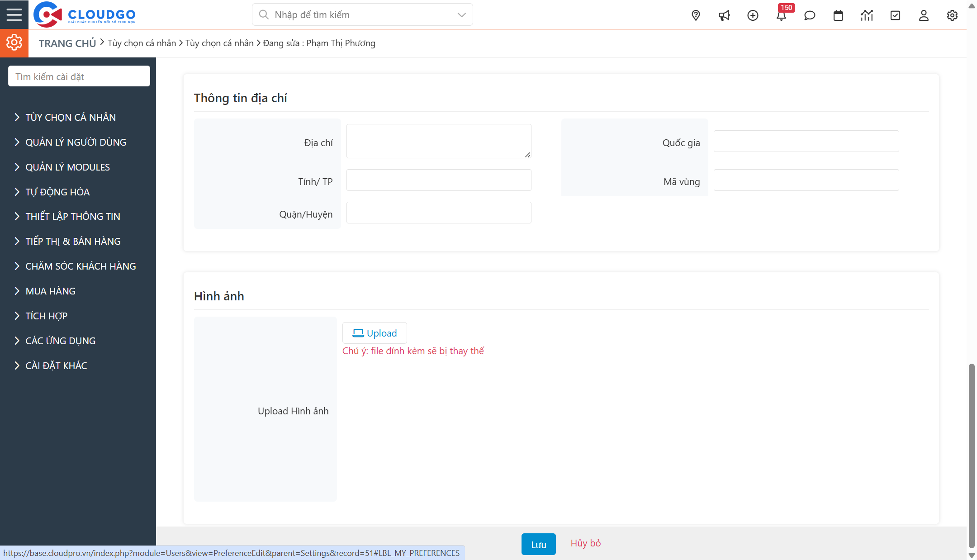
Task: Click the Lưu save button
Action: [x=538, y=544]
